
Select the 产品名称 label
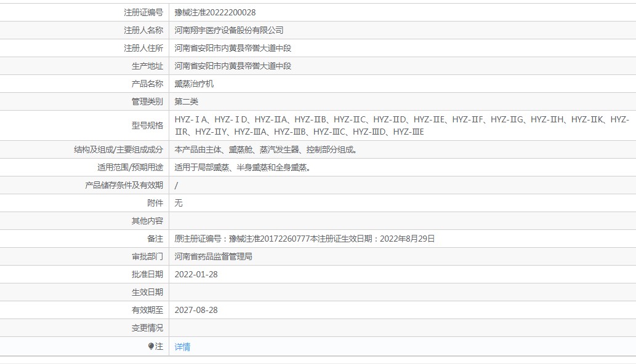pos(147,84)
